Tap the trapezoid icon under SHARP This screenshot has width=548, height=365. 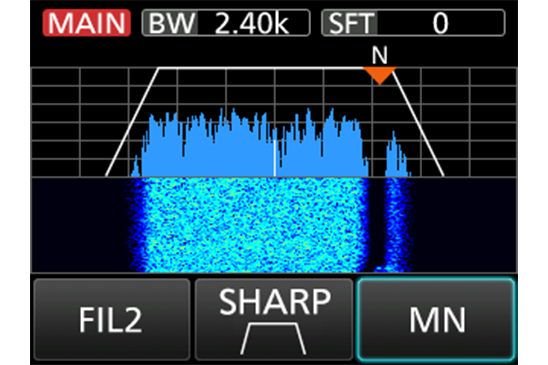(273, 339)
